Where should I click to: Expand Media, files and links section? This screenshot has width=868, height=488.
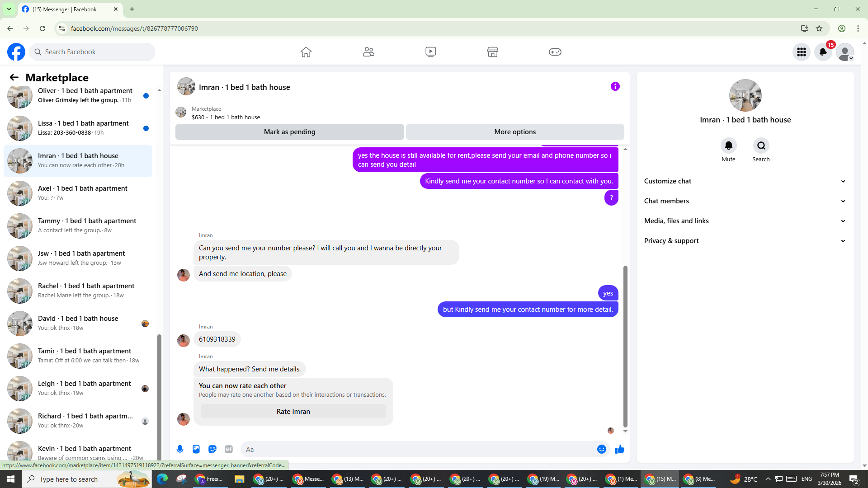(x=745, y=221)
